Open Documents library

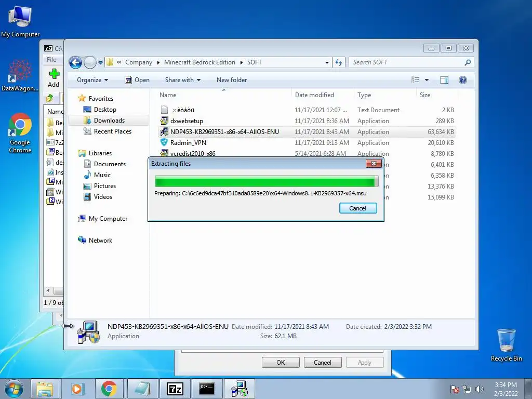coord(110,164)
